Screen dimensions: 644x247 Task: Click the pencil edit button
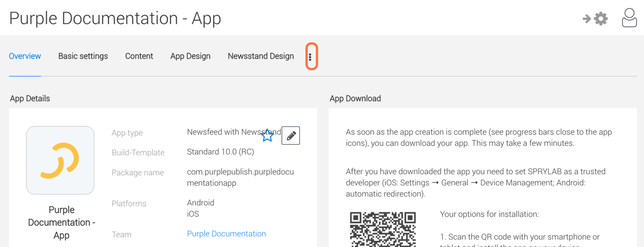pyautogui.click(x=291, y=136)
